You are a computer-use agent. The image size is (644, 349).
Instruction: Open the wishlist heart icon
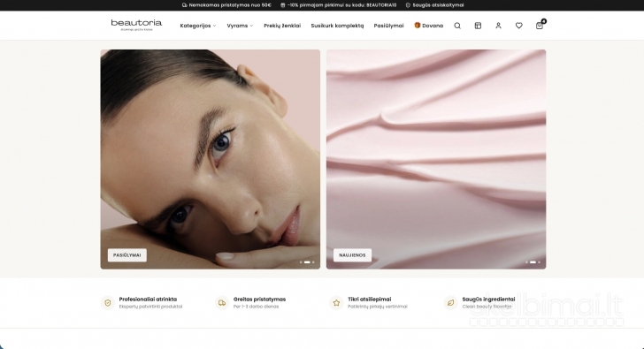coord(518,26)
